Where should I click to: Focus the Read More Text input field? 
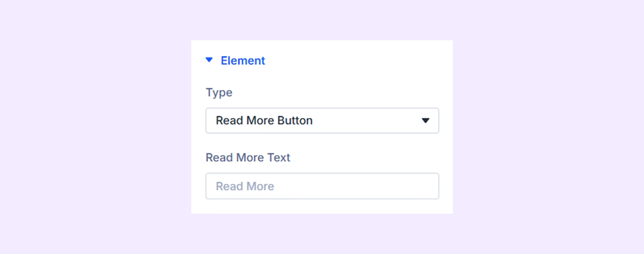[322, 186]
